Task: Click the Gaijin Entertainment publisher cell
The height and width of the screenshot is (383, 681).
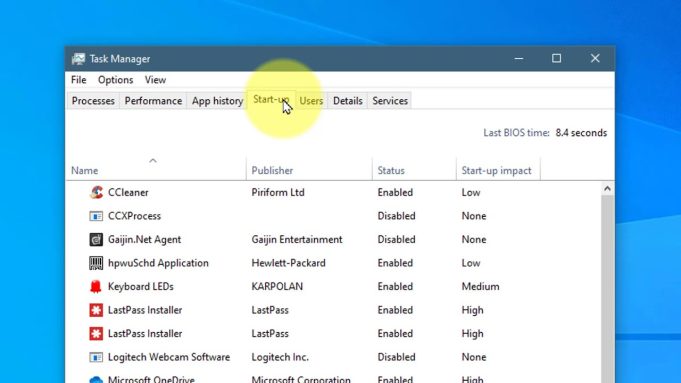Action: (x=297, y=239)
